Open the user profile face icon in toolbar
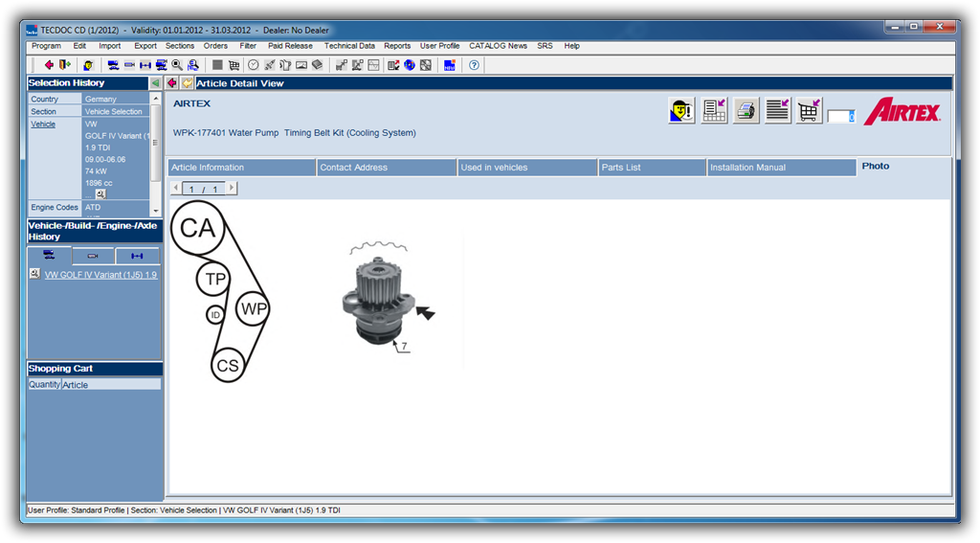Image resolution: width=980 pixels, height=543 pixels. (88, 65)
